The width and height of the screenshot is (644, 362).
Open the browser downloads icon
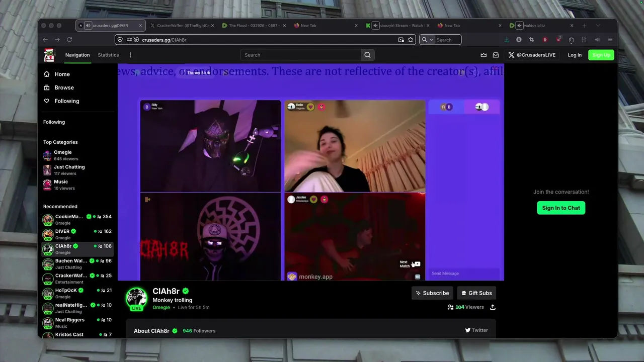507,40
